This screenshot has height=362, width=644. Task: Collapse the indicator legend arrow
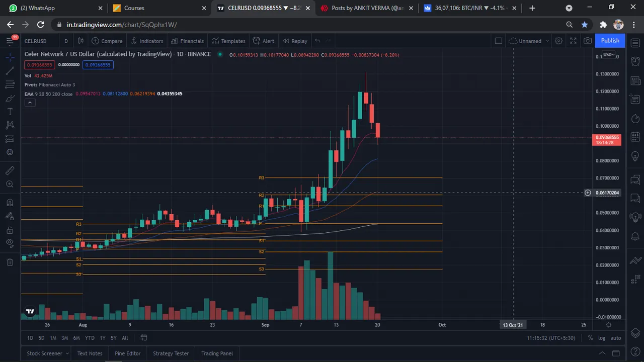click(30, 103)
